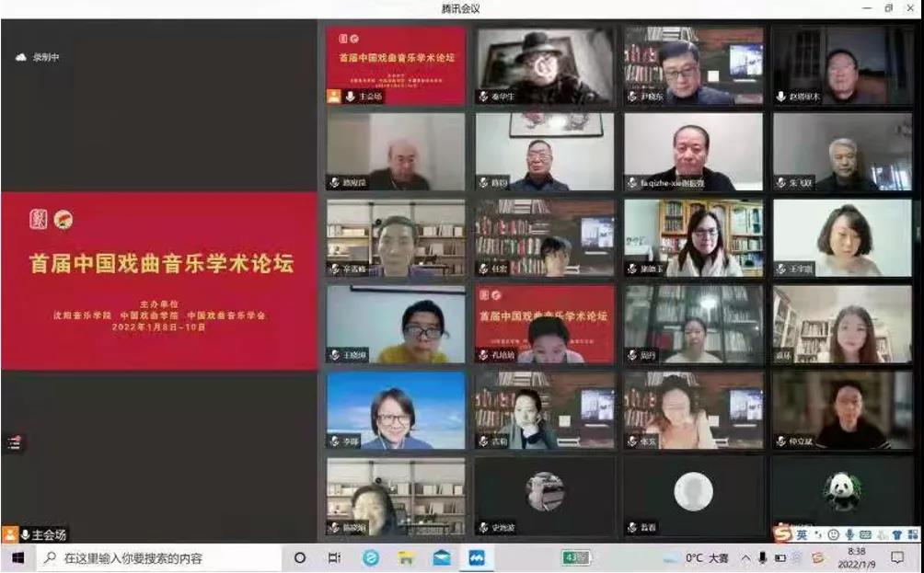Select the 主会场 video tile in grid
Image resolution: width=924 pixels, height=573 pixels.
coord(396,64)
